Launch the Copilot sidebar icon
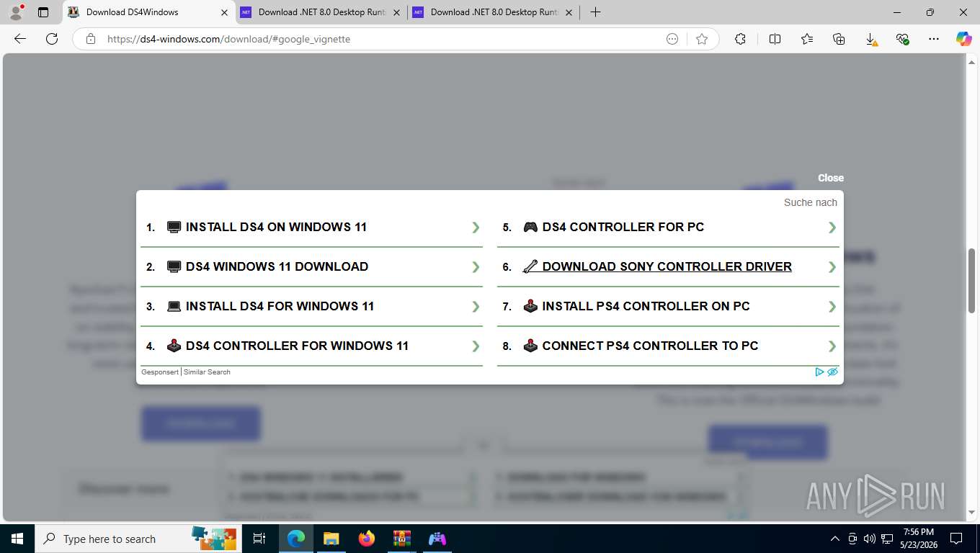The image size is (980, 553). (x=964, y=39)
